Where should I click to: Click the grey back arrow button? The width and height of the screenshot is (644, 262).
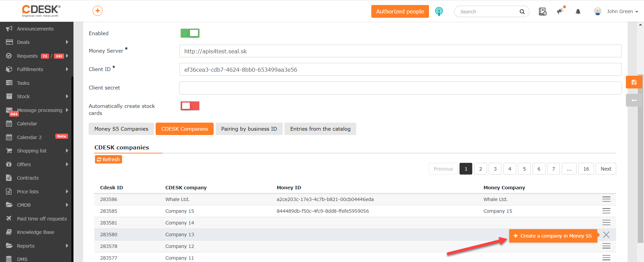point(634,100)
